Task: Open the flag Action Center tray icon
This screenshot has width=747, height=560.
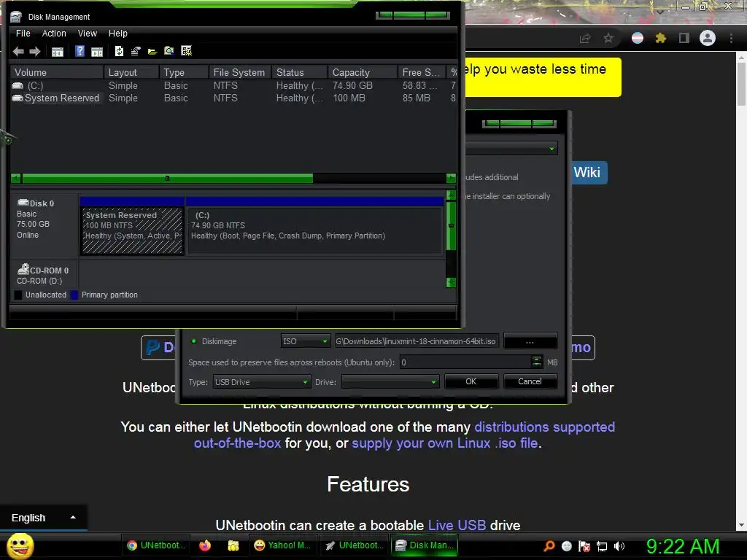Action: click(x=584, y=545)
